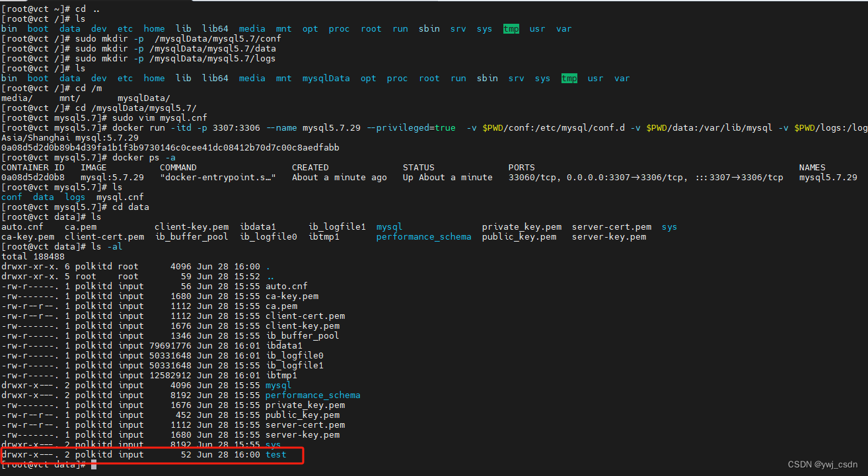Click the 'cd data' command
Screen dimensions: 868x476
coord(131,207)
